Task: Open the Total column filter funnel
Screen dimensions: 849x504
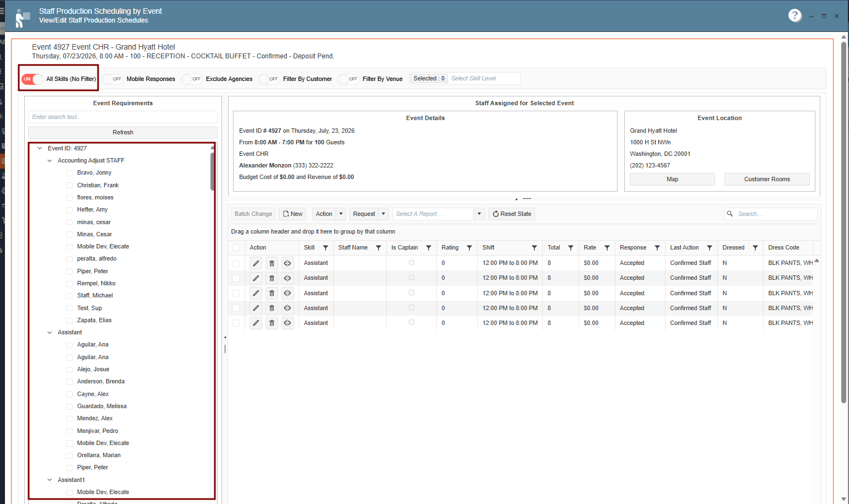Action: 571,248
